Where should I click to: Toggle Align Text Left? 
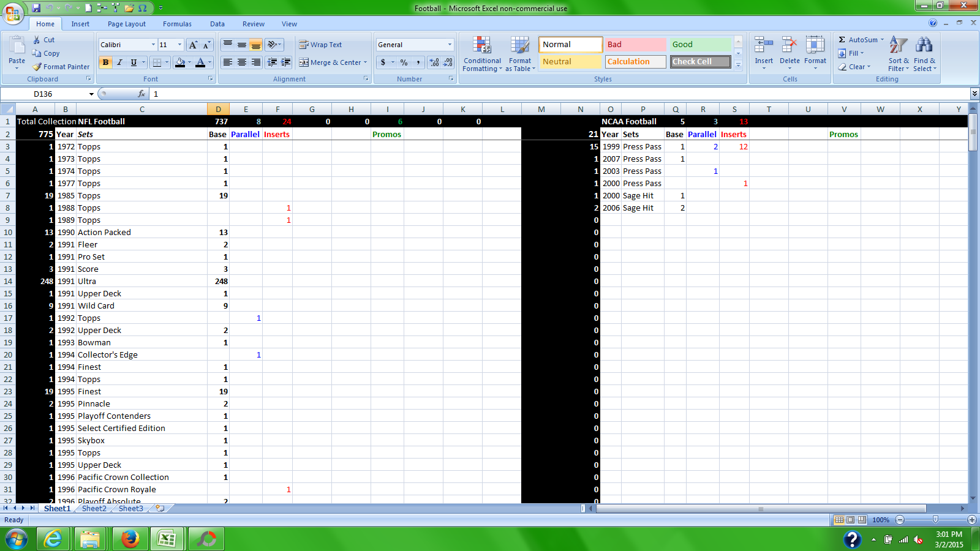click(x=227, y=62)
